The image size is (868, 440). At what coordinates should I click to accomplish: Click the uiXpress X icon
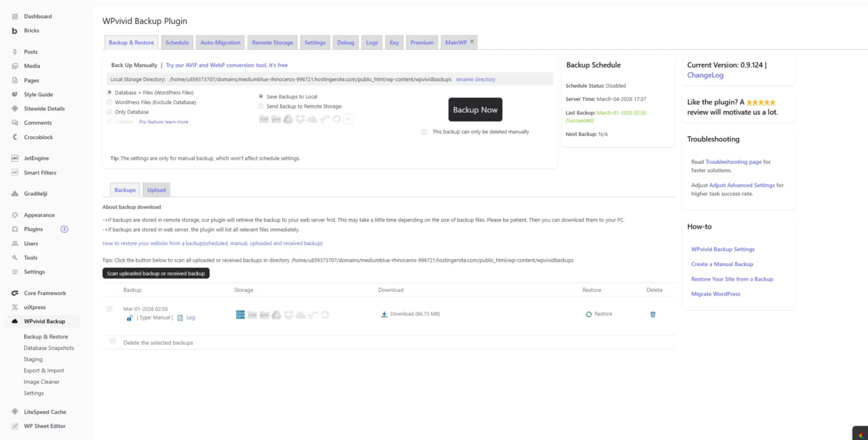[15, 307]
